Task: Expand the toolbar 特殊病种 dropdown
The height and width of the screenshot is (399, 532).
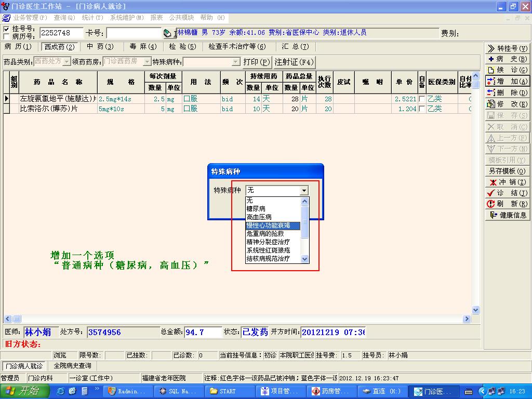Action: coord(236,62)
